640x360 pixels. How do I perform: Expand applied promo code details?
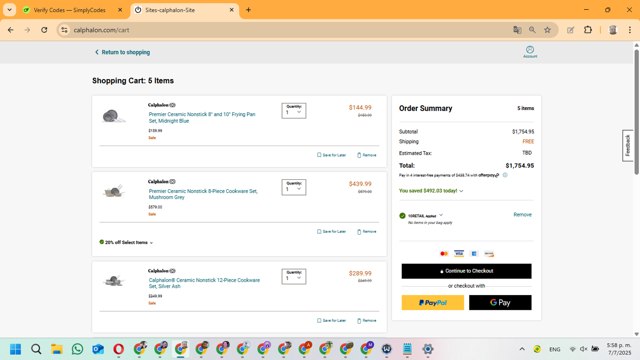click(x=441, y=215)
